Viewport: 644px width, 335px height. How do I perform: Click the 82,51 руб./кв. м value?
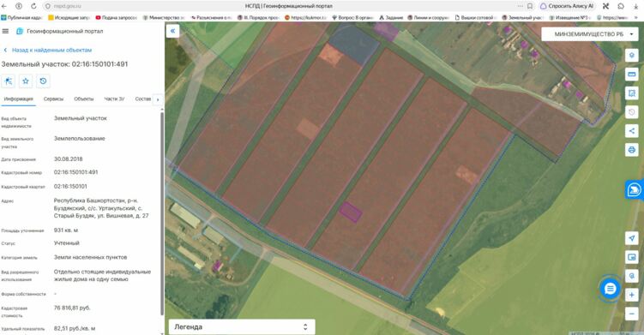(x=75, y=329)
